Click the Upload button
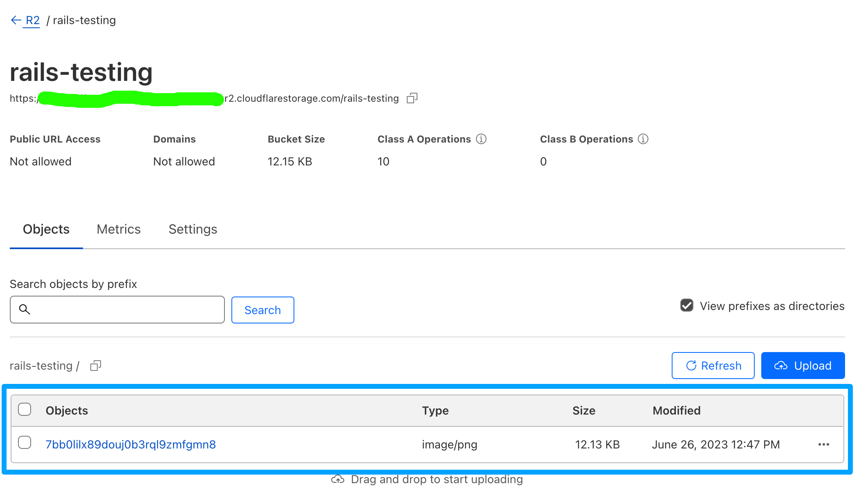 click(x=803, y=366)
